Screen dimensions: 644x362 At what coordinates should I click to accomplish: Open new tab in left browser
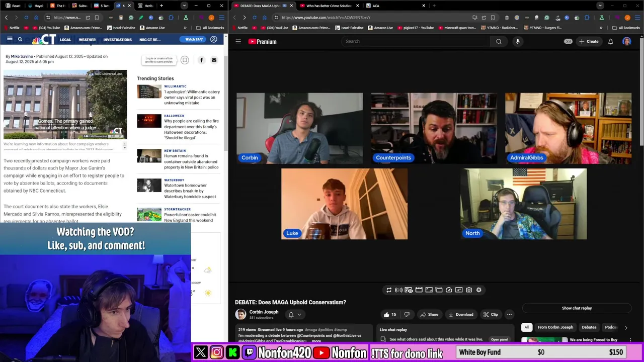[161, 6]
